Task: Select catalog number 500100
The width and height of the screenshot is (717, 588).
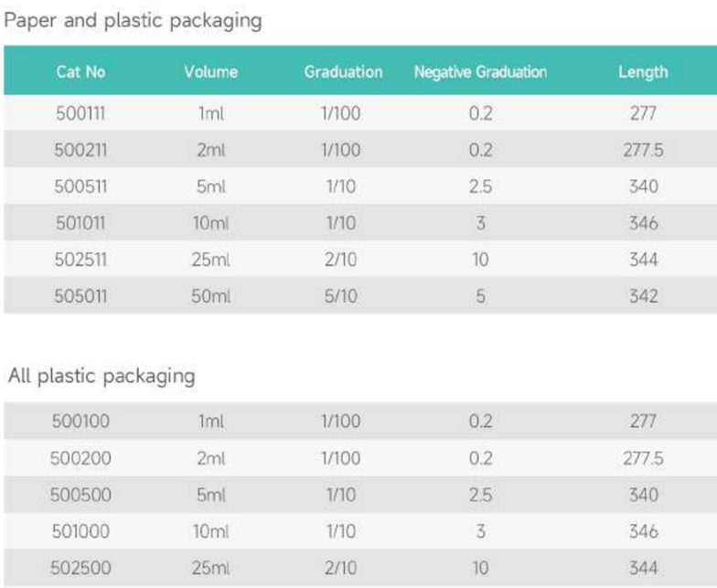Action: 80,421
